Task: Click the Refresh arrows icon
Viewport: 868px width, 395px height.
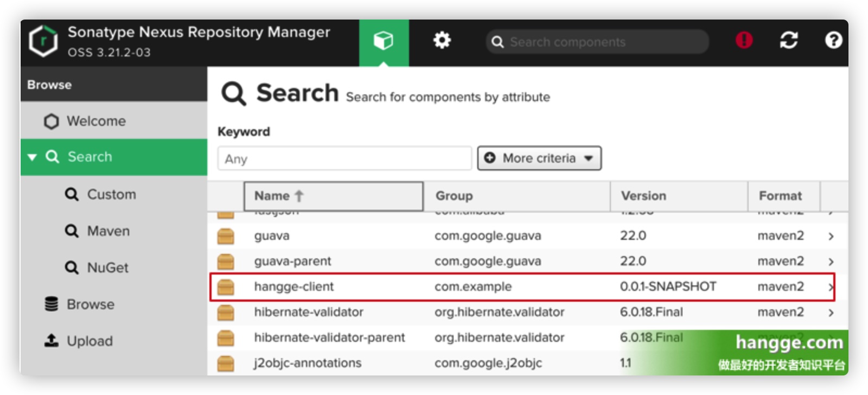Action: pos(789,40)
